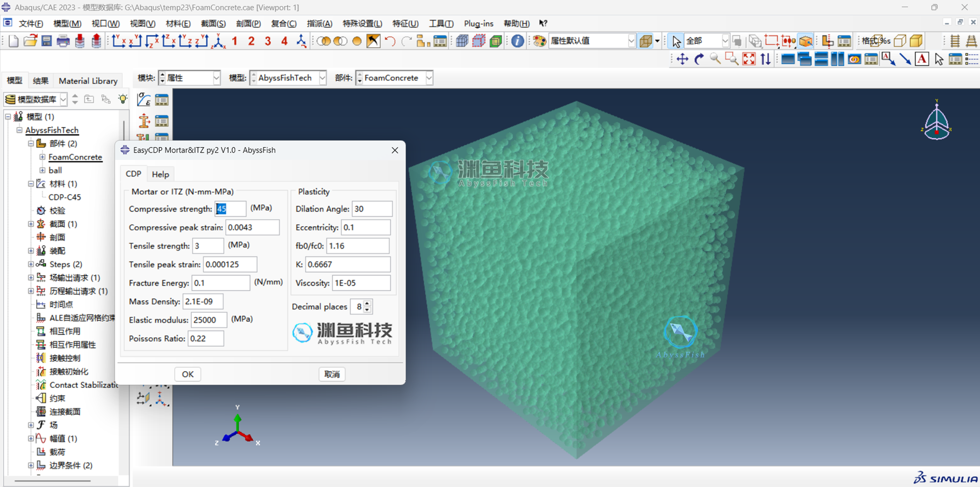Open the 工具(T) menu
980x487 pixels.
[441, 24]
